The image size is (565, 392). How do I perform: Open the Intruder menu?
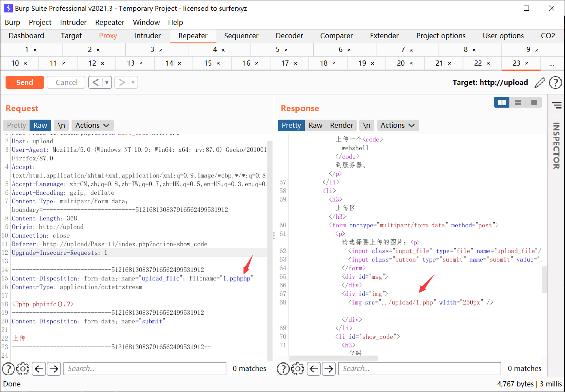pyautogui.click(x=73, y=22)
